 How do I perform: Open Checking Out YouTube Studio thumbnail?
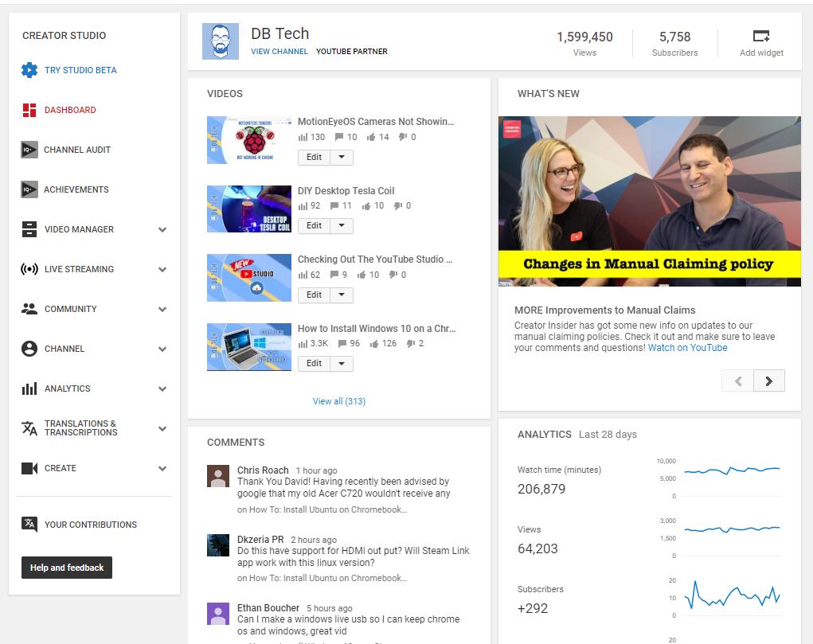249,278
